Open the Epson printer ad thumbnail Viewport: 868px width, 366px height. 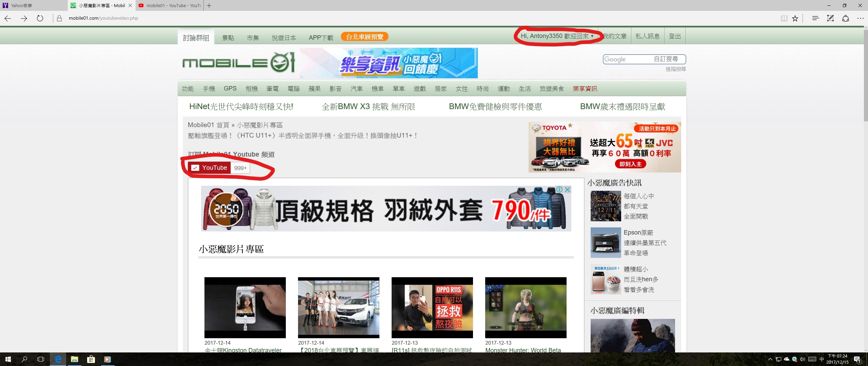pyautogui.click(x=606, y=243)
